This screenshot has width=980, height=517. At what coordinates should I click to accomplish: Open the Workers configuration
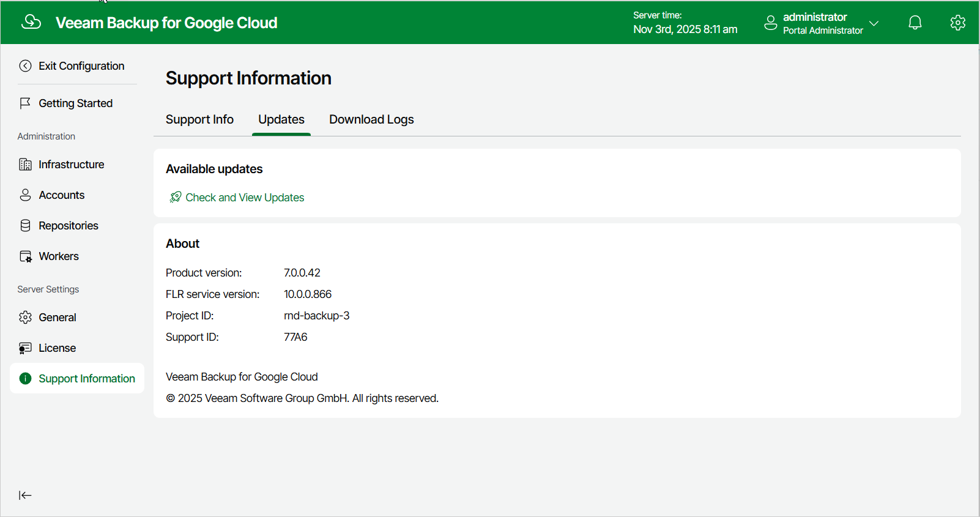59,256
